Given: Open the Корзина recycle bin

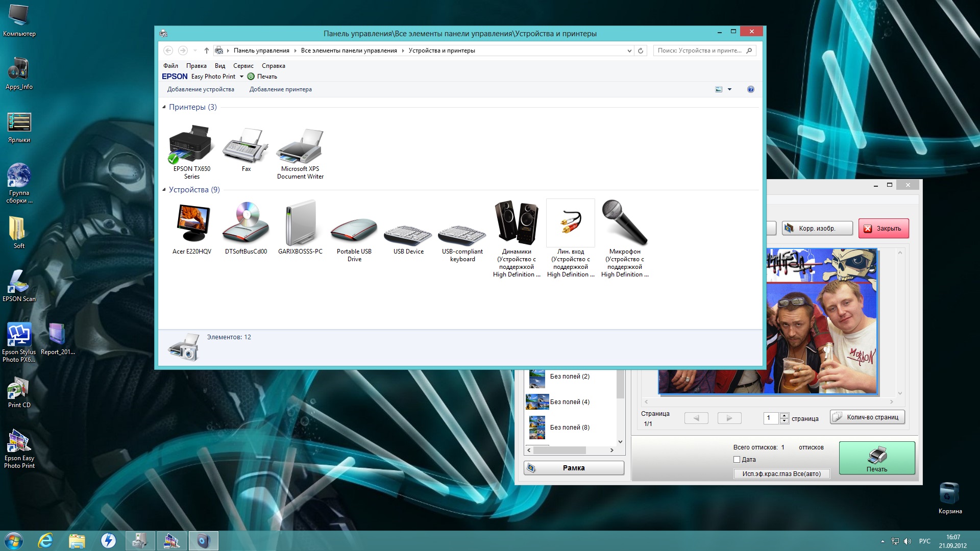Looking at the screenshot, I should pos(950,498).
